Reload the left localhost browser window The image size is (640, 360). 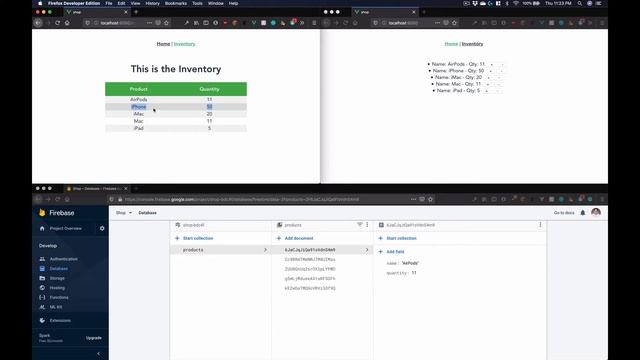[x=58, y=23]
